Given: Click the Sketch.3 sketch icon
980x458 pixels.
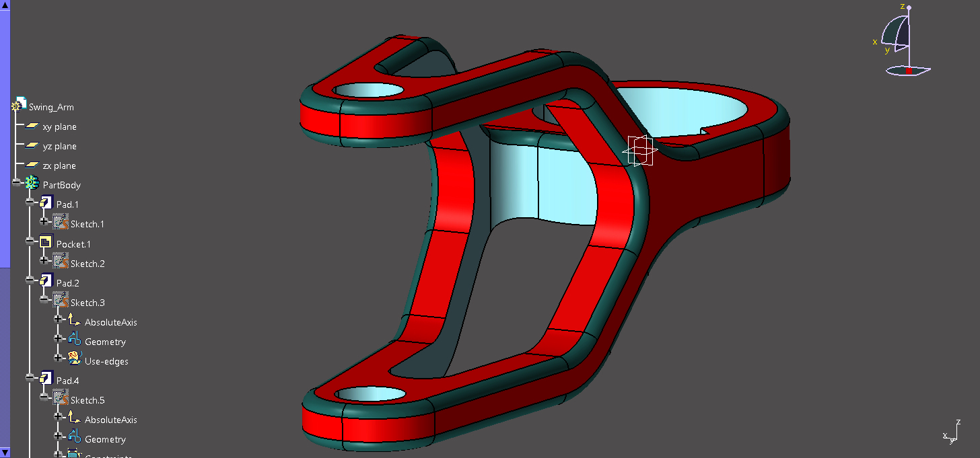Looking at the screenshot, I should [x=61, y=301].
